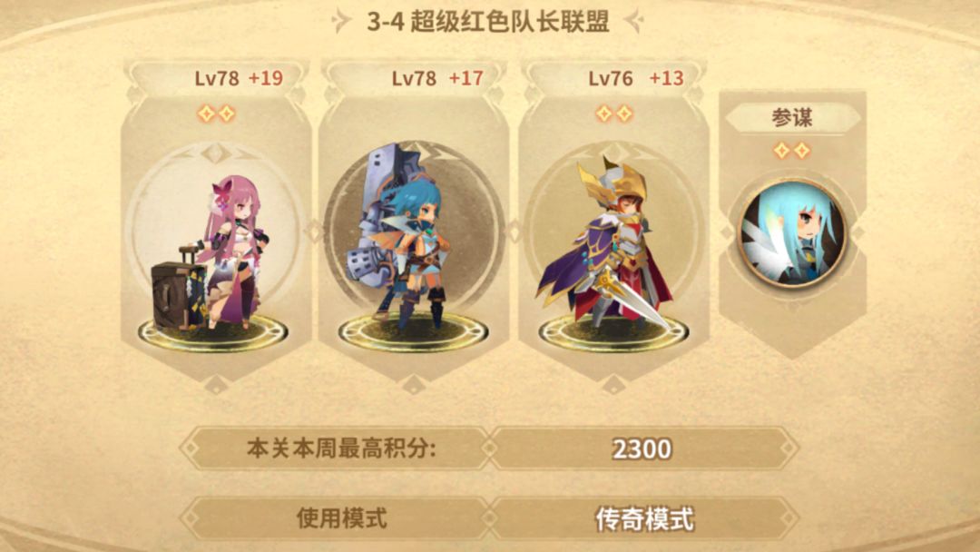Click the glowing platform under pink-haired hero
Screen dimensions: 980x552
coord(213,333)
